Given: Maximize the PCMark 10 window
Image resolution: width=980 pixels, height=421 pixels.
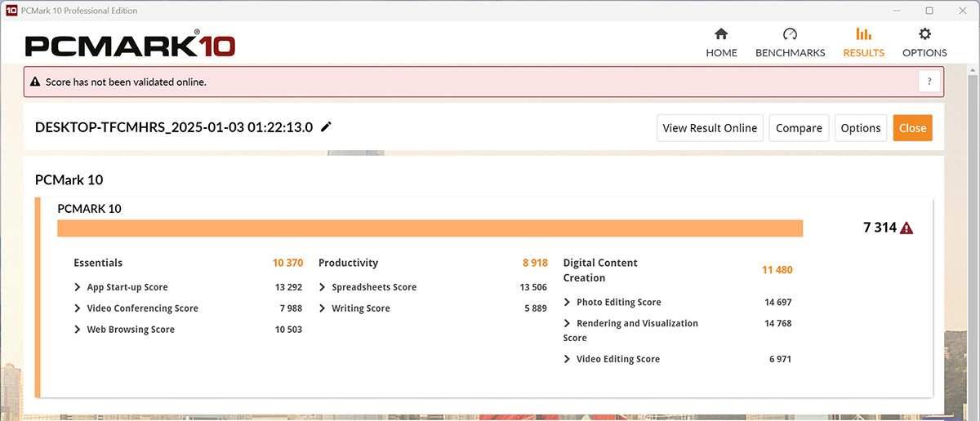Looking at the screenshot, I should click(x=929, y=11).
